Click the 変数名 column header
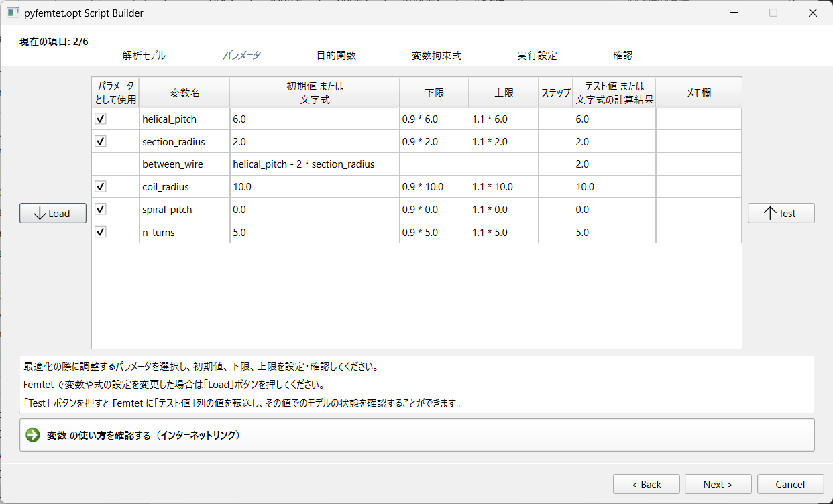833x504 pixels. 184,92
